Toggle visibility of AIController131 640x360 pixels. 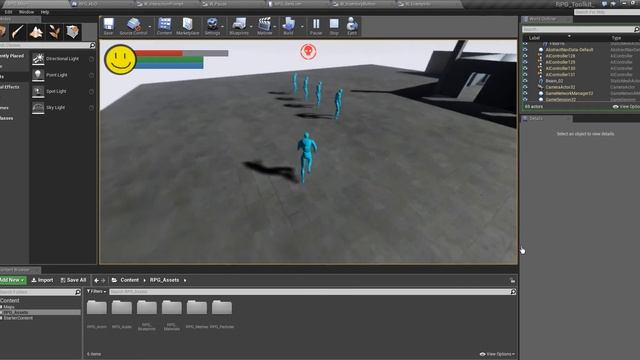(x=525, y=75)
